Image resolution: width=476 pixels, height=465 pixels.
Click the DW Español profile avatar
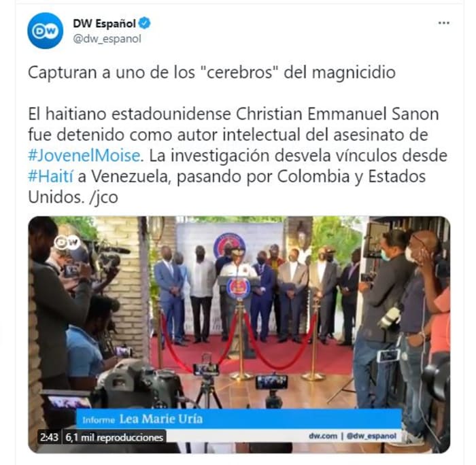pos(46,31)
